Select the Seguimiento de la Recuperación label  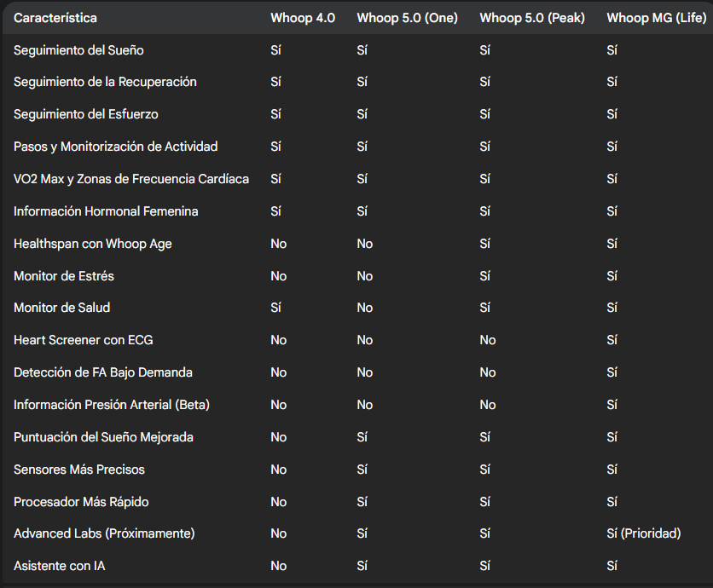(x=105, y=82)
